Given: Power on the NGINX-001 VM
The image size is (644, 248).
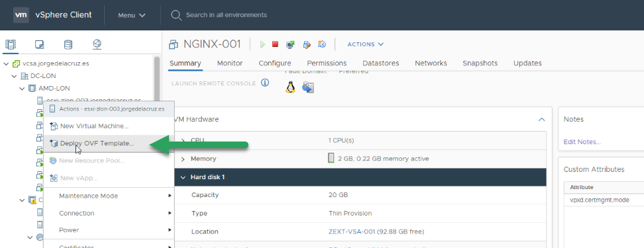Looking at the screenshot, I should point(262,44).
